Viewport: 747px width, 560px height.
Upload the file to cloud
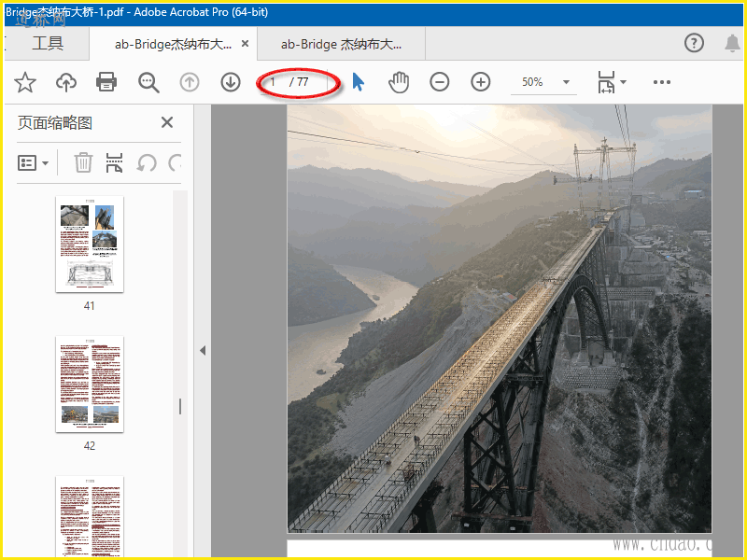pos(66,82)
